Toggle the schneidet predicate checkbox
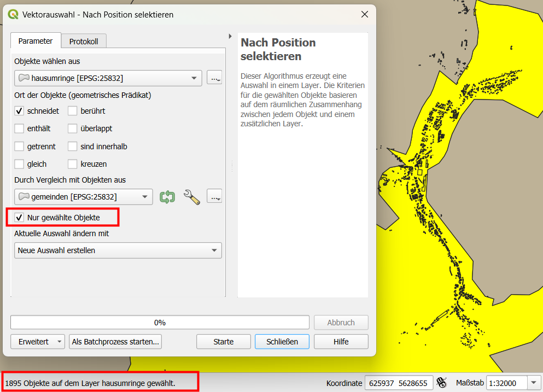This screenshot has height=392, width=543. [19, 111]
